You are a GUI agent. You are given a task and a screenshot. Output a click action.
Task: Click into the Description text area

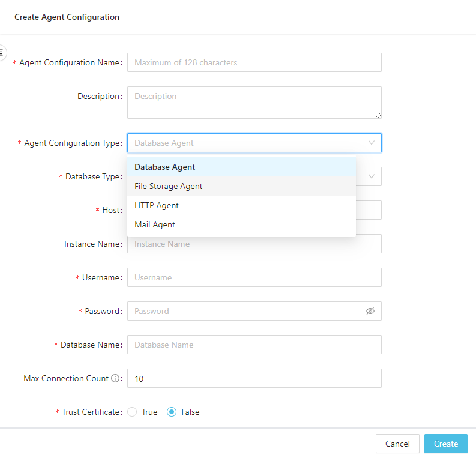(x=254, y=103)
